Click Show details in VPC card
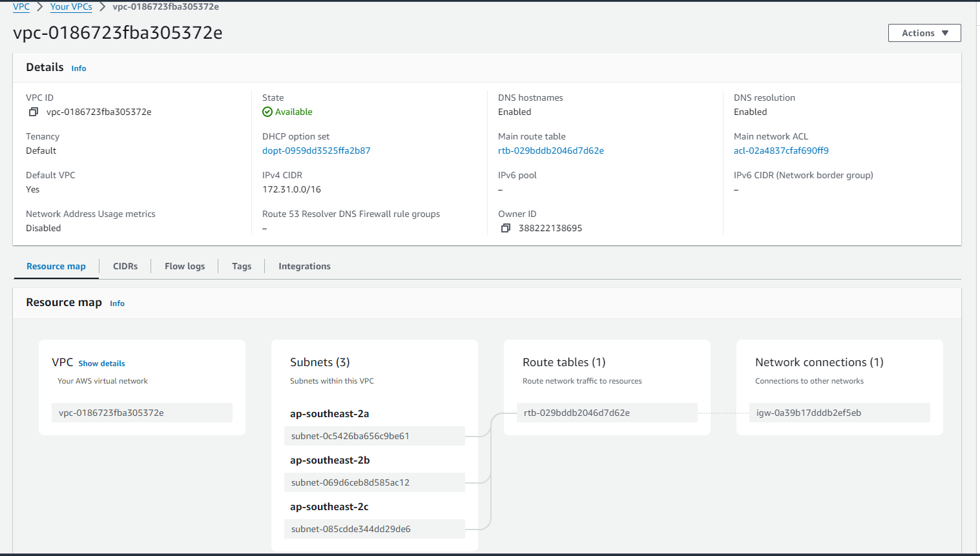Image resolution: width=980 pixels, height=556 pixels. 101,364
